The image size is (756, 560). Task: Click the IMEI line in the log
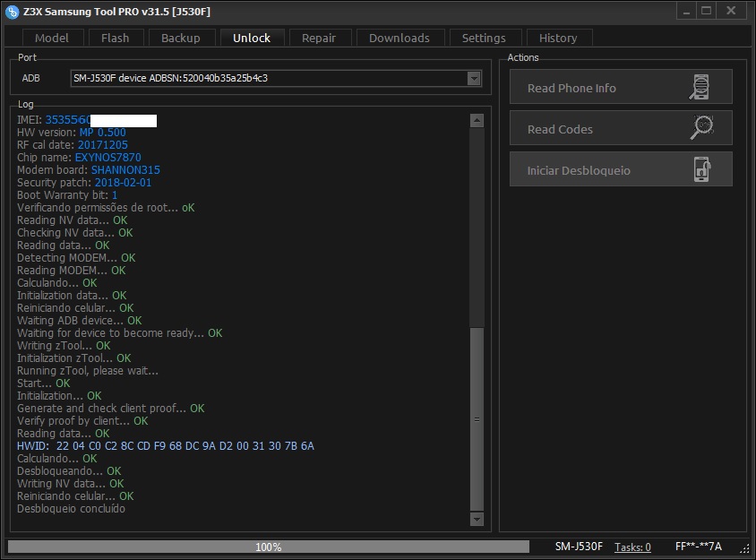[x=87, y=120]
